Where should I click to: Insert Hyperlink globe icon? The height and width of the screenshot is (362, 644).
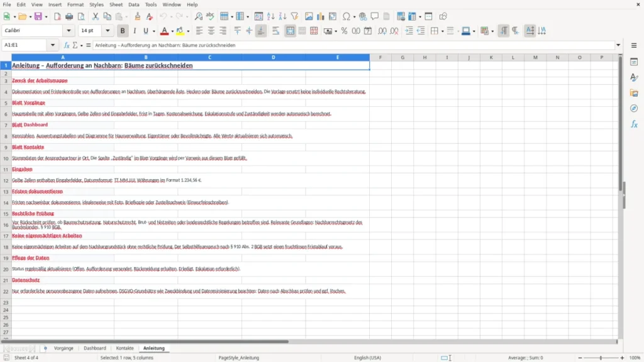point(363,16)
